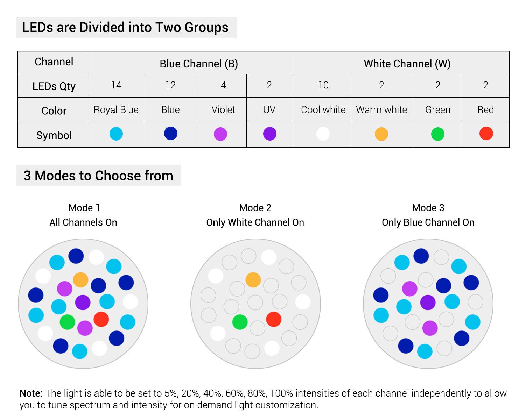Click the Royal Blue symbol dot in table
This screenshot has width=525, height=420.
(x=116, y=134)
